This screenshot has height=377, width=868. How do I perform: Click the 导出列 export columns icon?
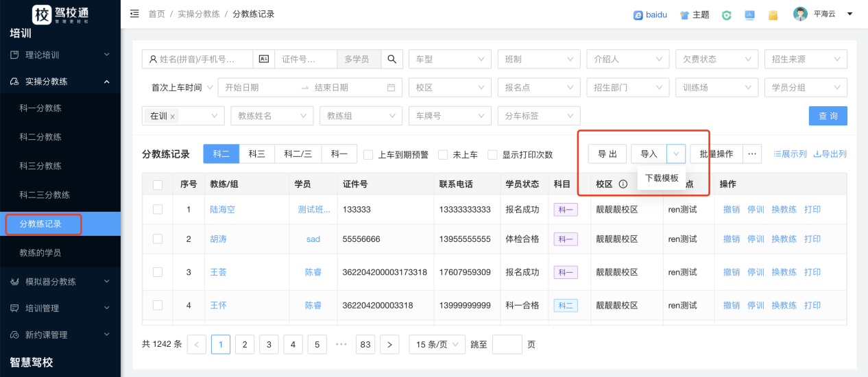pos(817,154)
